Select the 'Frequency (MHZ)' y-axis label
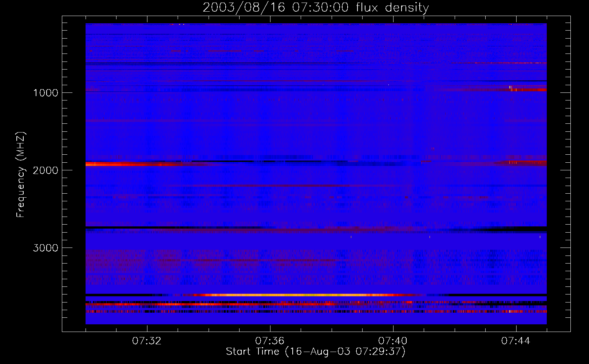 click(21, 175)
